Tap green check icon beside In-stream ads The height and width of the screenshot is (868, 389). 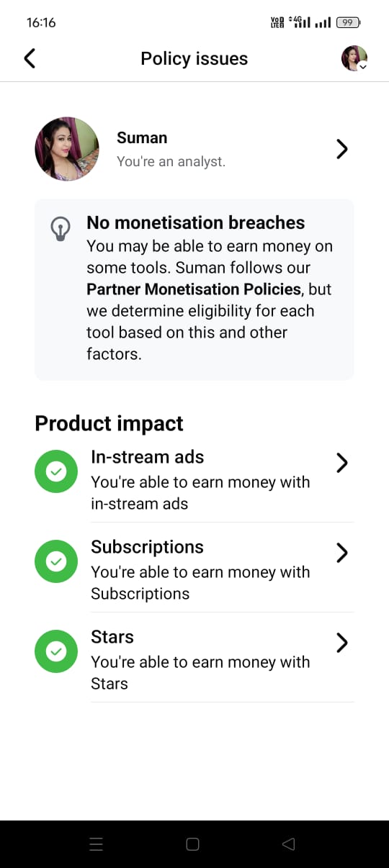[x=56, y=471]
